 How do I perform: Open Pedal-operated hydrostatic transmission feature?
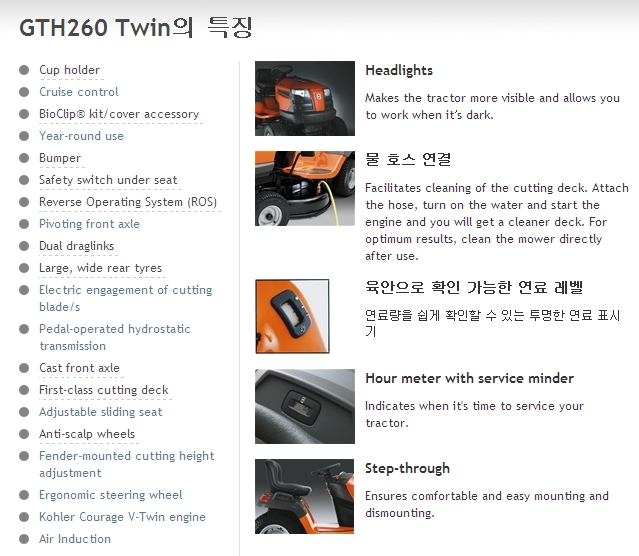(x=115, y=338)
